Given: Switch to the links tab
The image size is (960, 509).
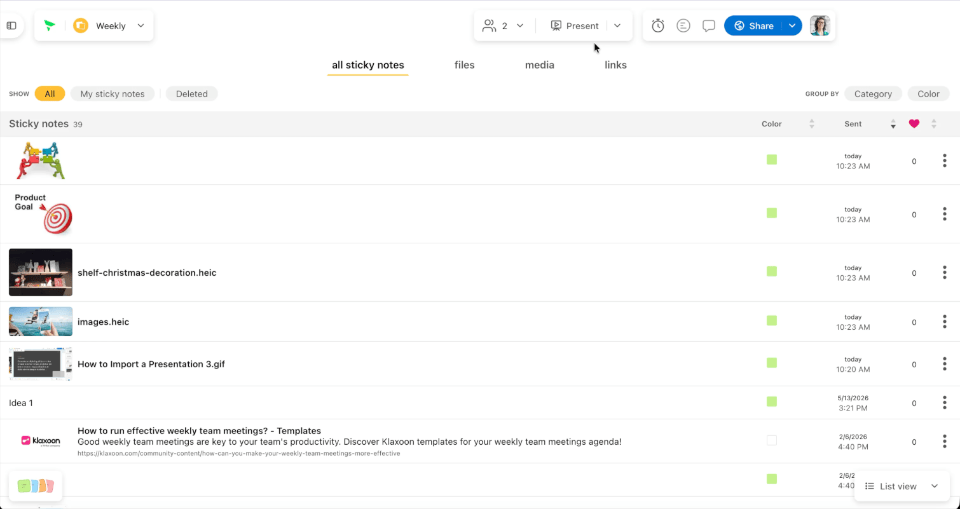Looking at the screenshot, I should (x=615, y=65).
